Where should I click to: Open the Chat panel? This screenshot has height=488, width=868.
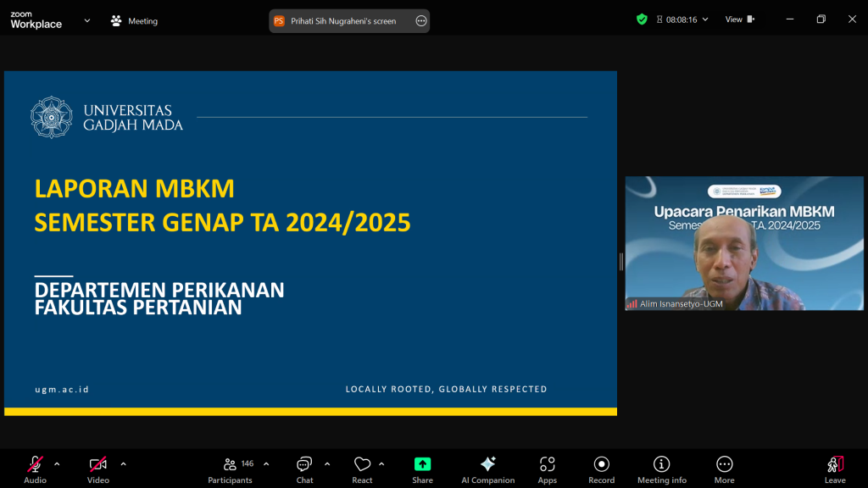pos(304,469)
